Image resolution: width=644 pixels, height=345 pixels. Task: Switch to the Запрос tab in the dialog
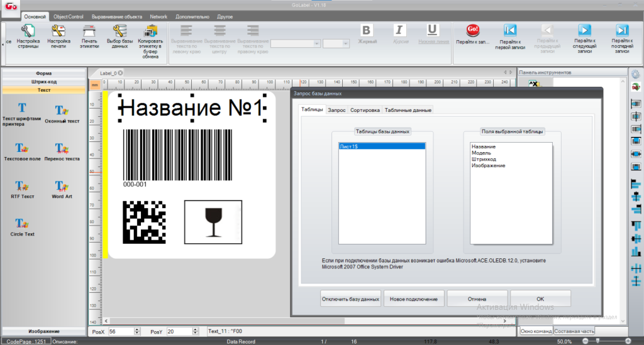click(337, 110)
